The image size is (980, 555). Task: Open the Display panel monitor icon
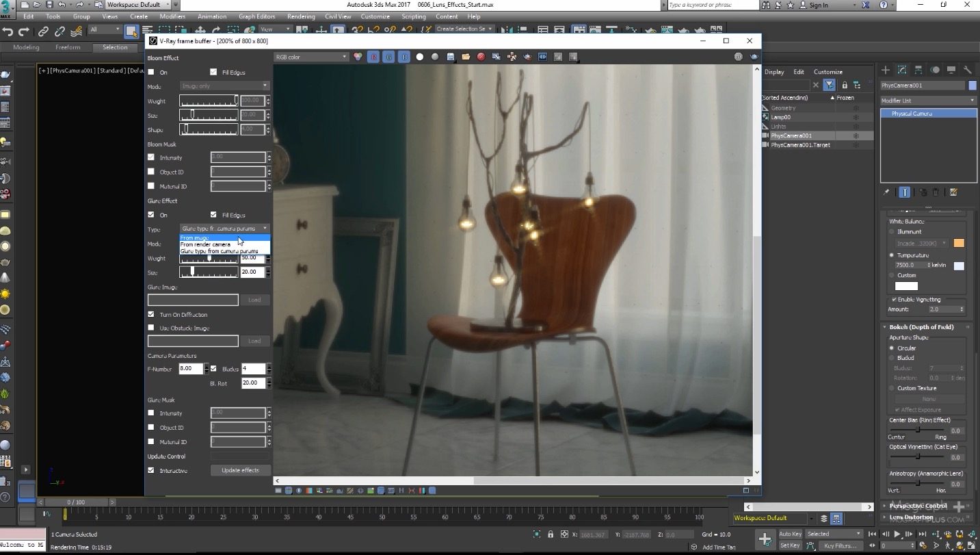click(951, 70)
